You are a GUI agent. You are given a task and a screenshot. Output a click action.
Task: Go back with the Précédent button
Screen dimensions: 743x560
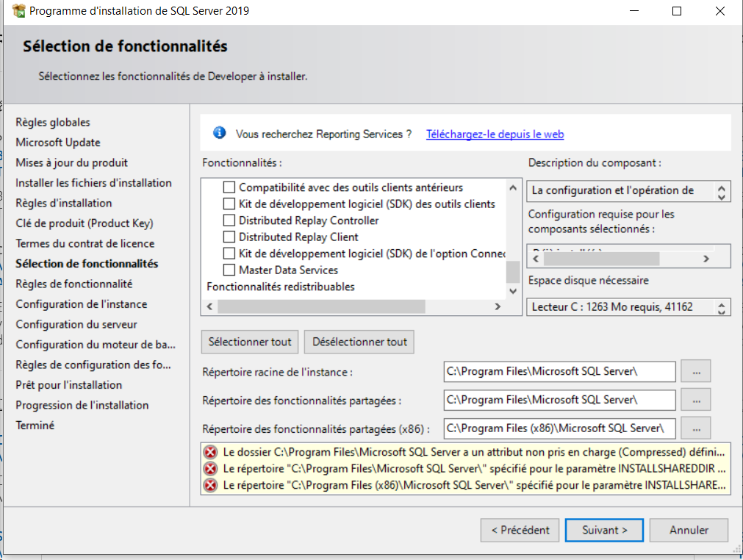coord(520,530)
